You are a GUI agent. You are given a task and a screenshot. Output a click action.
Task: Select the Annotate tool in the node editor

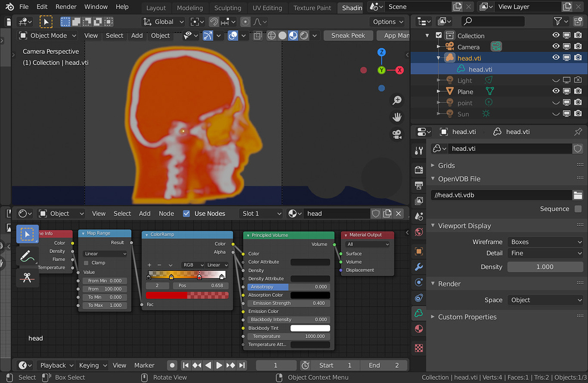[27, 256]
